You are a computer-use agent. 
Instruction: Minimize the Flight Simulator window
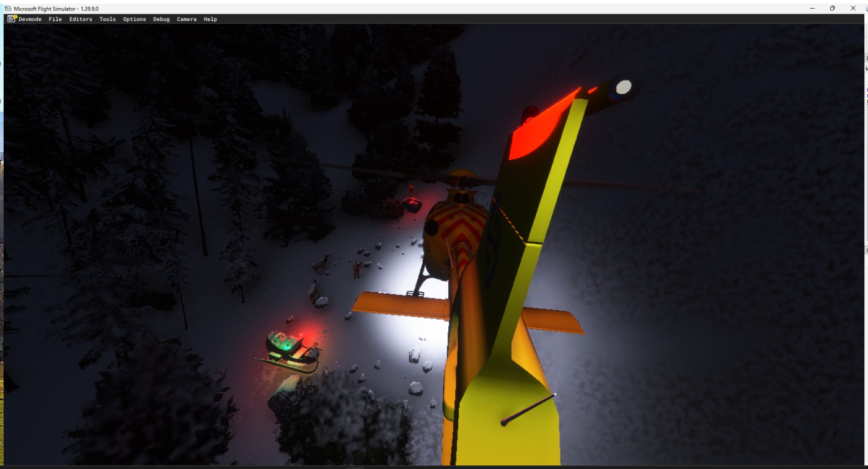point(812,8)
